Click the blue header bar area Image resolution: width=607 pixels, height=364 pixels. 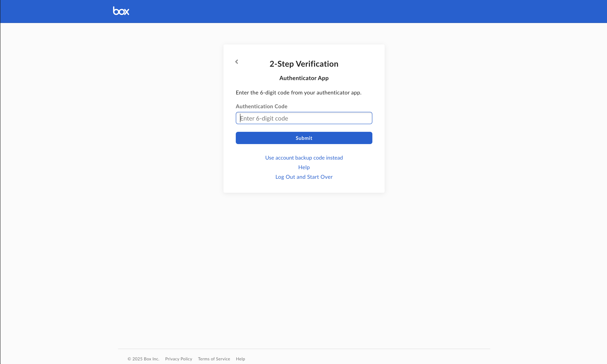coord(368,11)
